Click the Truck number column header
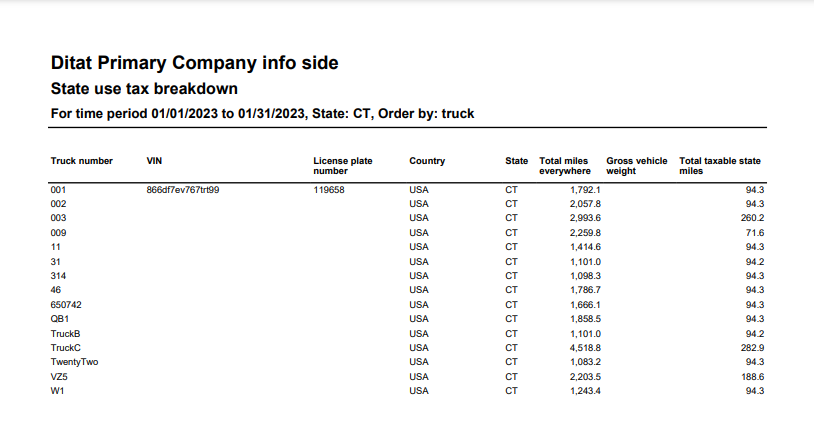 (82, 161)
